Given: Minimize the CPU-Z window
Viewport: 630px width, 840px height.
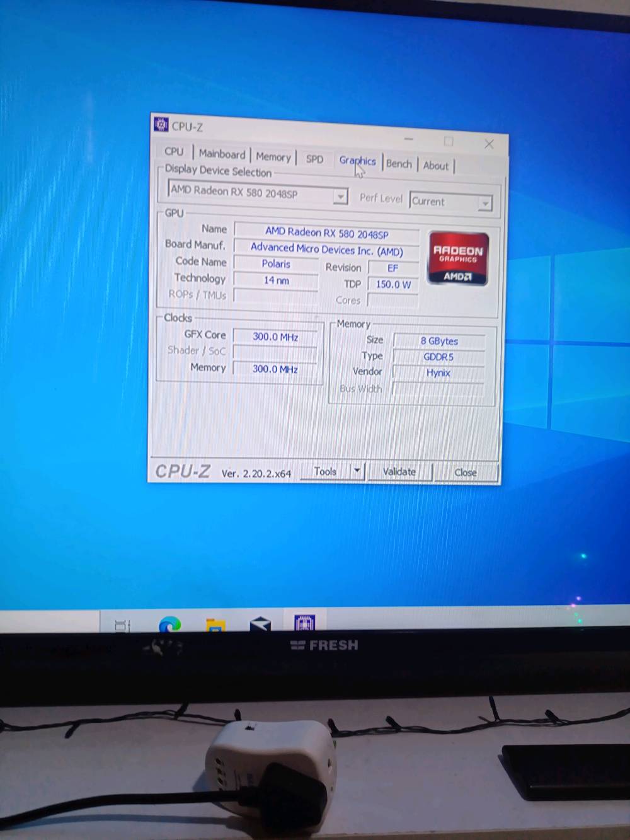Looking at the screenshot, I should [x=409, y=139].
